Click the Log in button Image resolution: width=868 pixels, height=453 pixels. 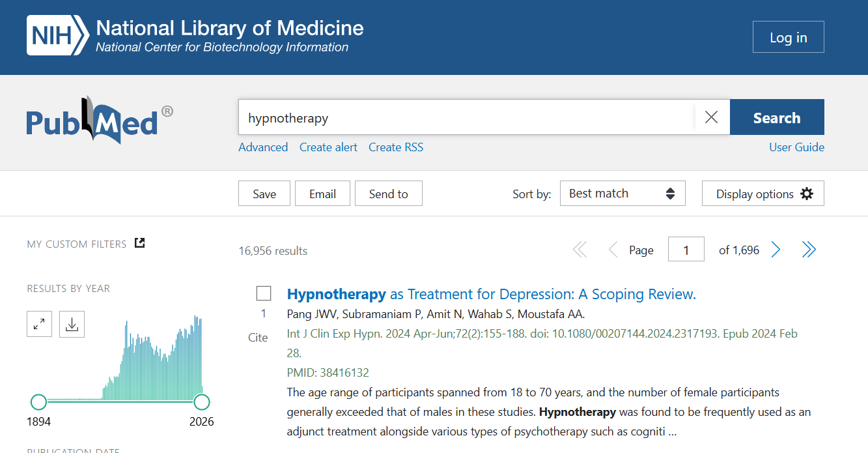pyautogui.click(x=788, y=37)
